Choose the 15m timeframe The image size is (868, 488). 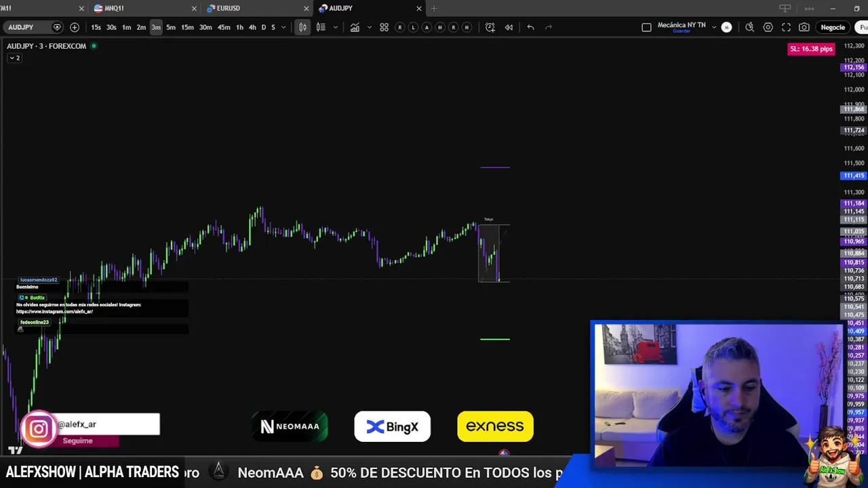coord(187,27)
